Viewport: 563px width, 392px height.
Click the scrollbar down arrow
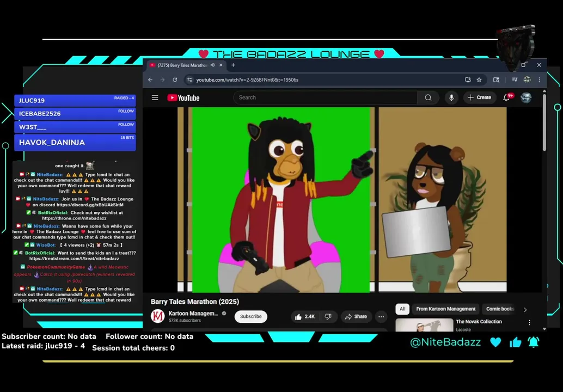click(544, 329)
